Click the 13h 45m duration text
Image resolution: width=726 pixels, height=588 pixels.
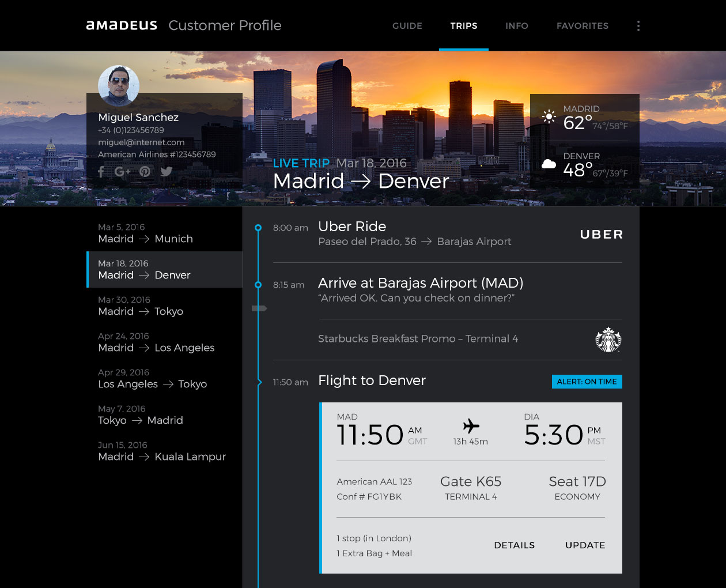471,442
